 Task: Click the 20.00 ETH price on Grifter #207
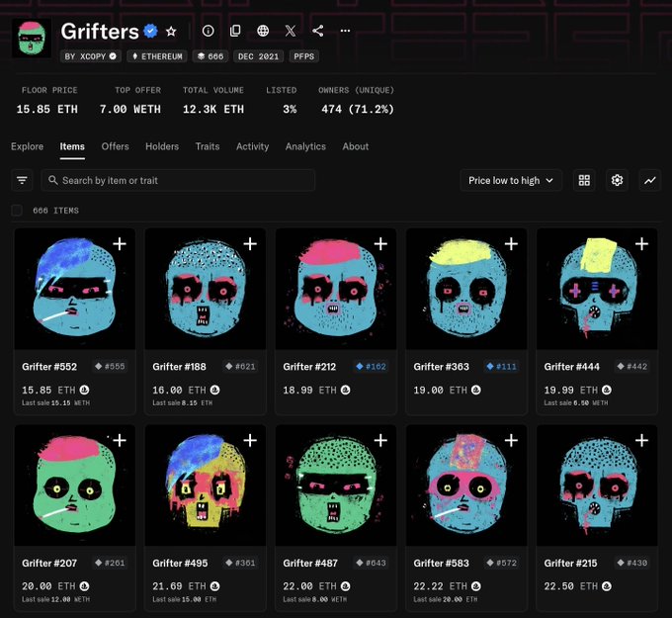tap(48, 586)
